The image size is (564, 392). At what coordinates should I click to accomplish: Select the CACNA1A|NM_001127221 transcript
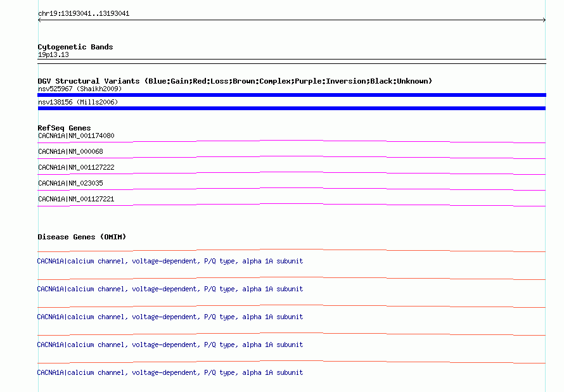tap(76, 199)
